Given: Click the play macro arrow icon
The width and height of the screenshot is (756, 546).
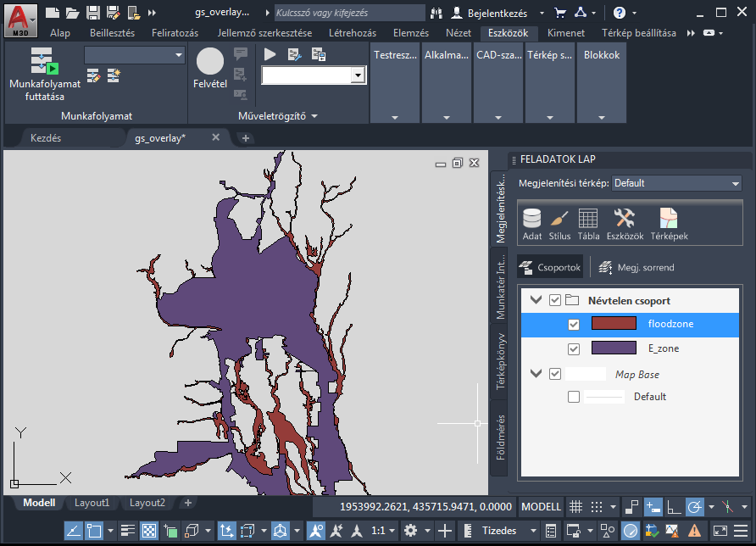Looking at the screenshot, I should point(270,54).
